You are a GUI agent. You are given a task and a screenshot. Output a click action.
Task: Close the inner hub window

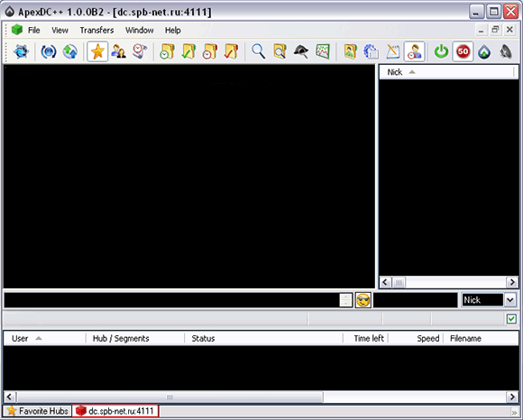pyautogui.click(x=509, y=30)
